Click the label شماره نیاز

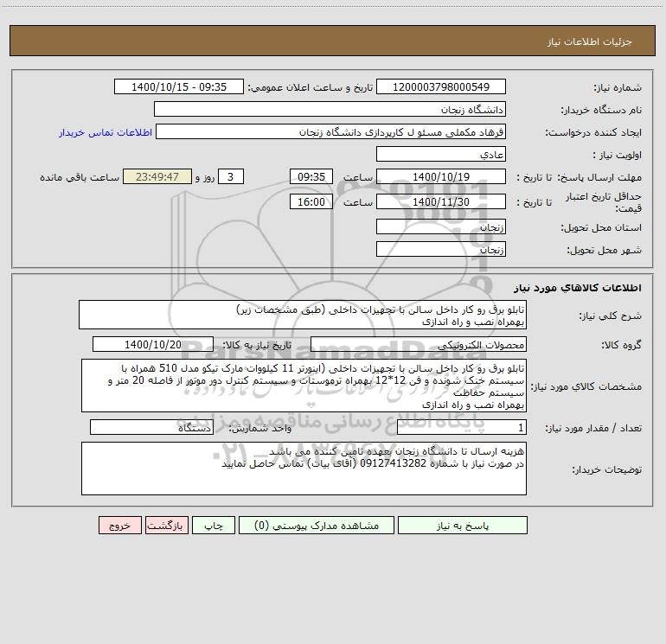point(618,87)
